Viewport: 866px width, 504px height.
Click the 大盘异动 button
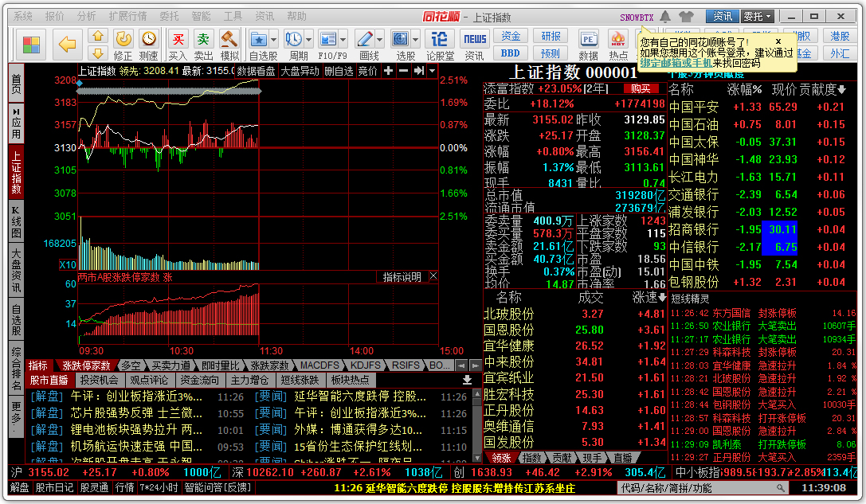coord(300,71)
